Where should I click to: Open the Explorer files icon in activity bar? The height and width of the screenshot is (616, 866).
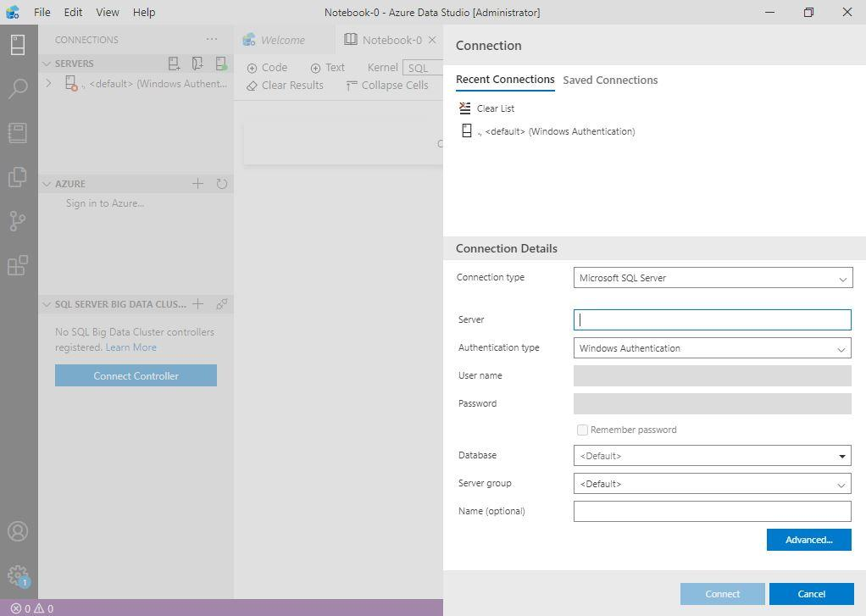pos(18,177)
